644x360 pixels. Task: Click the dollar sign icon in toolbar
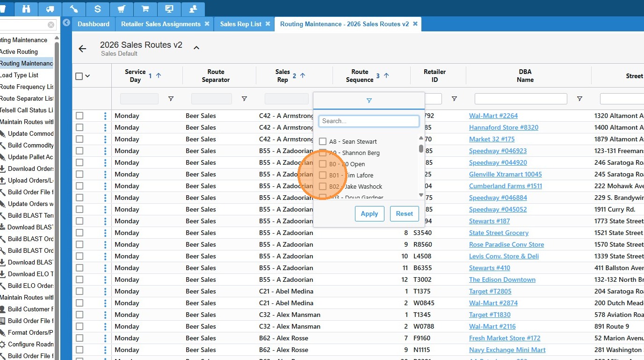tap(97, 8)
